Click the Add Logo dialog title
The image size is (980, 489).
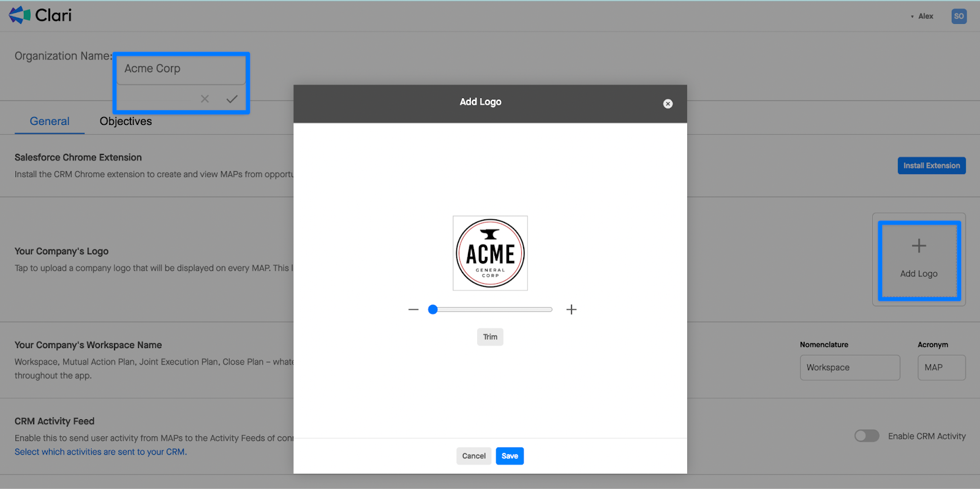(481, 102)
